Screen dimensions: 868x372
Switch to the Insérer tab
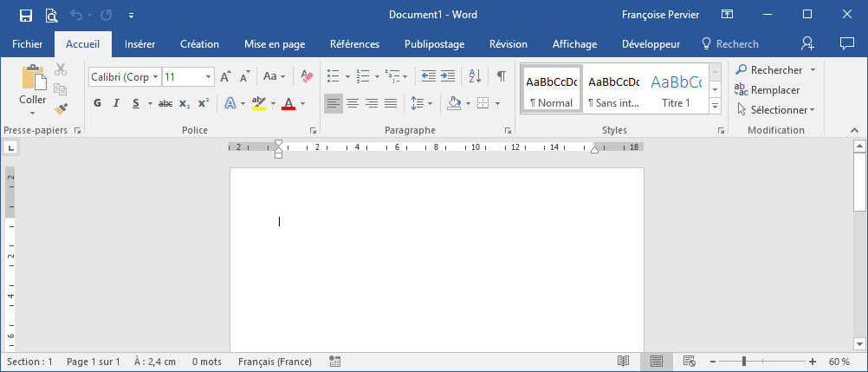(139, 44)
